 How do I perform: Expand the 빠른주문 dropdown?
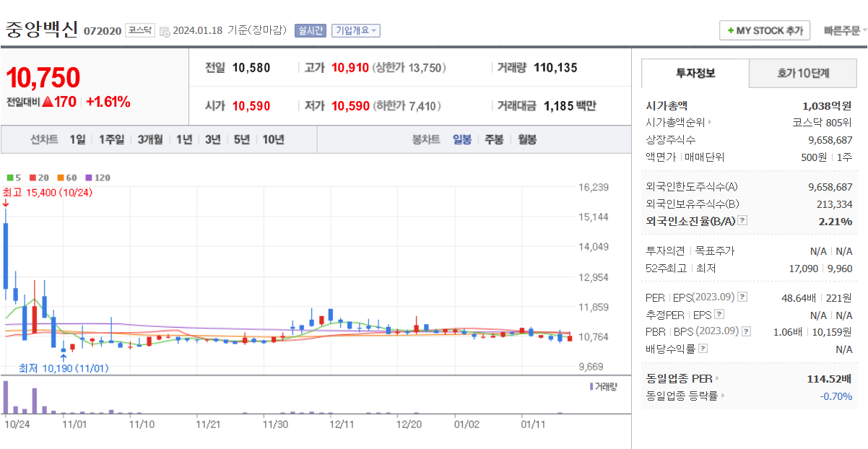pyautogui.click(x=845, y=30)
